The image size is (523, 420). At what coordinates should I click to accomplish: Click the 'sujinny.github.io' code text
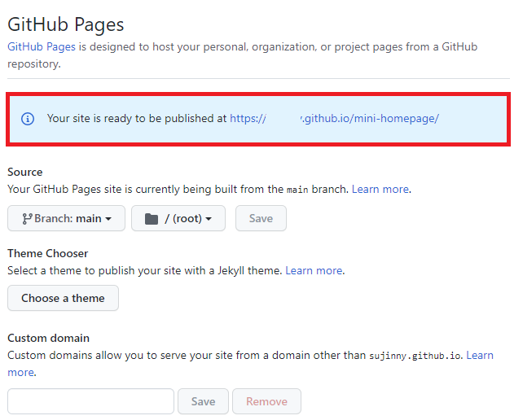(415, 356)
